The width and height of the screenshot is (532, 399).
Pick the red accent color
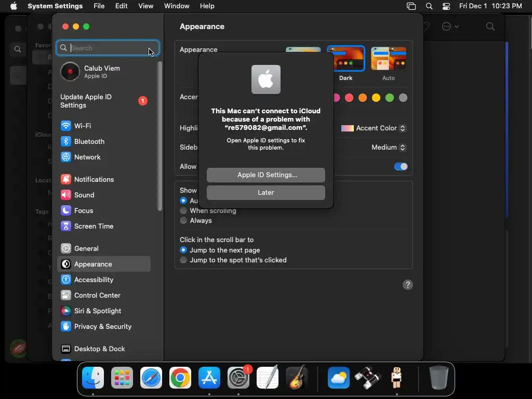(349, 98)
